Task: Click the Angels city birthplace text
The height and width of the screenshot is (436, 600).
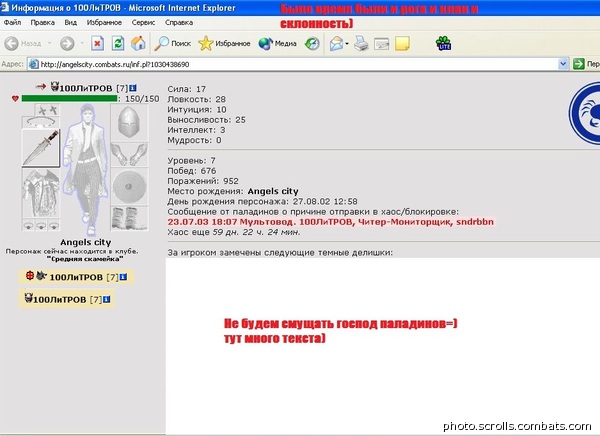Action: point(273,191)
